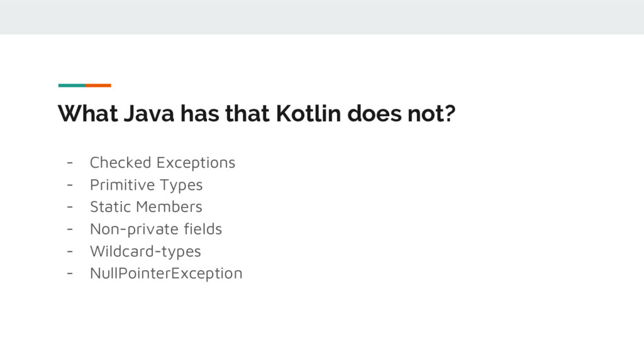Select the Checked Exceptions bullet
This screenshot has height=362, width=644.
[x=163, y=163]
